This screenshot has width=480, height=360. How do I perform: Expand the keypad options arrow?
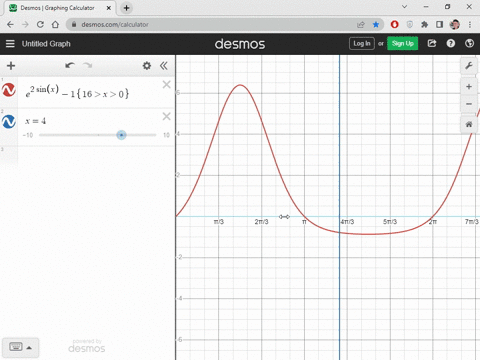[x=29, y=348]
